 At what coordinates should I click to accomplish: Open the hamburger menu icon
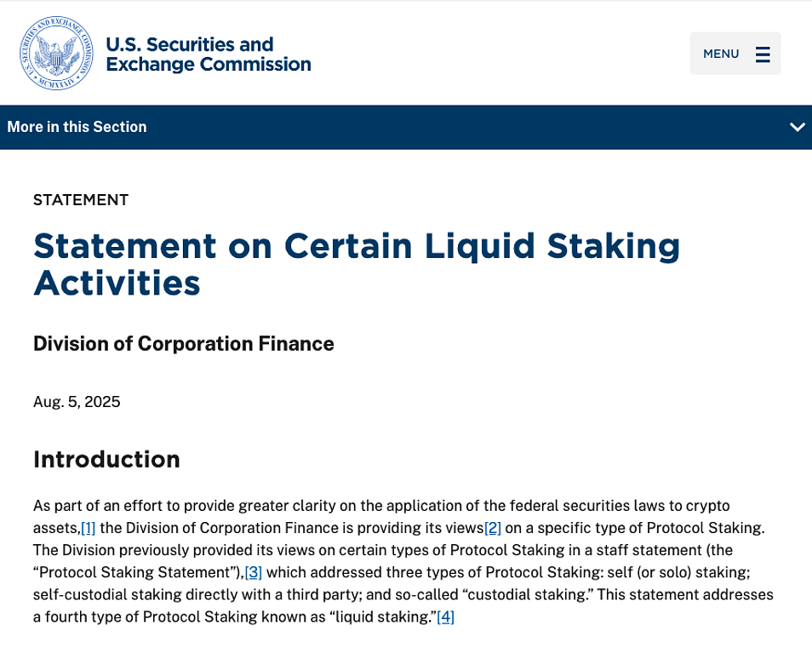click(763, 54)
